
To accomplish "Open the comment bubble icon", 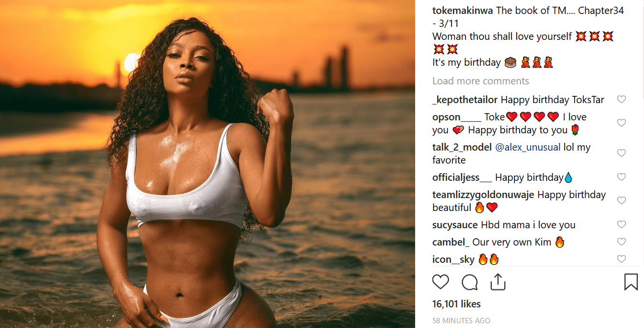I will click(x=470, y=282).
